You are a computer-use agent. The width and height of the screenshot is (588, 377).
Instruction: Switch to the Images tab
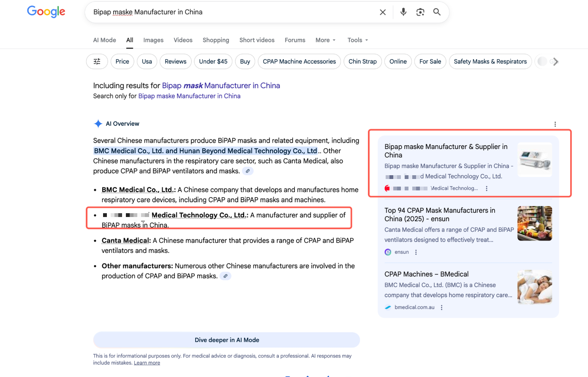click(x=153, y=40)
